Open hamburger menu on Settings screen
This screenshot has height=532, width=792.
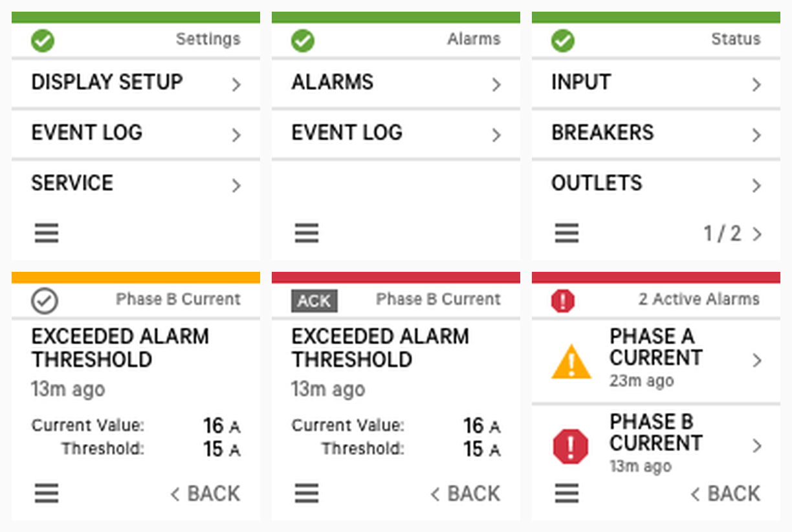(47, 233)
